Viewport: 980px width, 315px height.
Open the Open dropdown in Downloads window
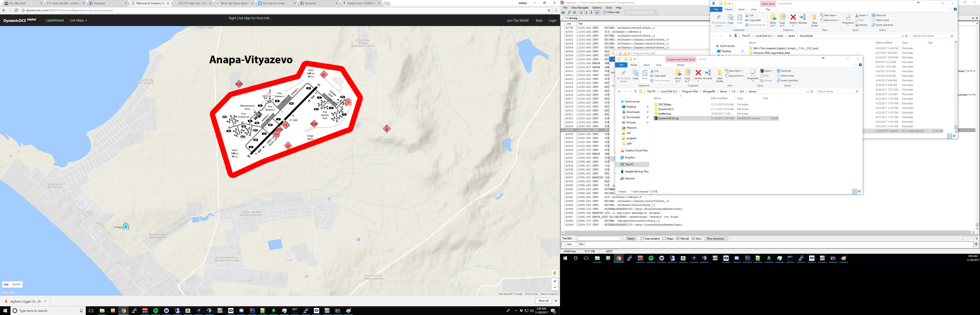coord(861,15)
